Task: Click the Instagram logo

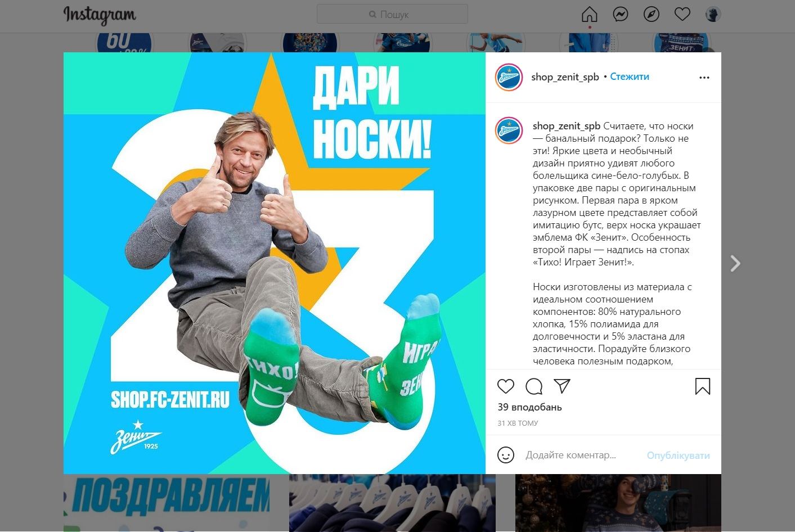Action: point(100,15)
